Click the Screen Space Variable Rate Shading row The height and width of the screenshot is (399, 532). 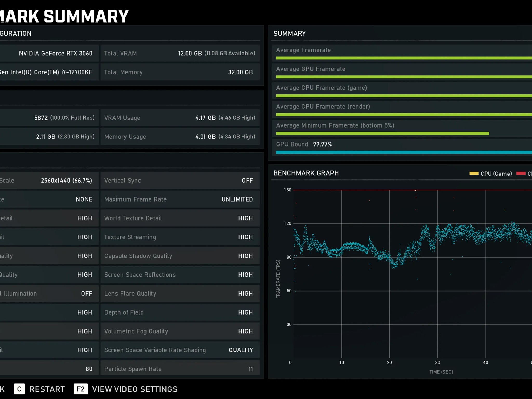[180, 350]
